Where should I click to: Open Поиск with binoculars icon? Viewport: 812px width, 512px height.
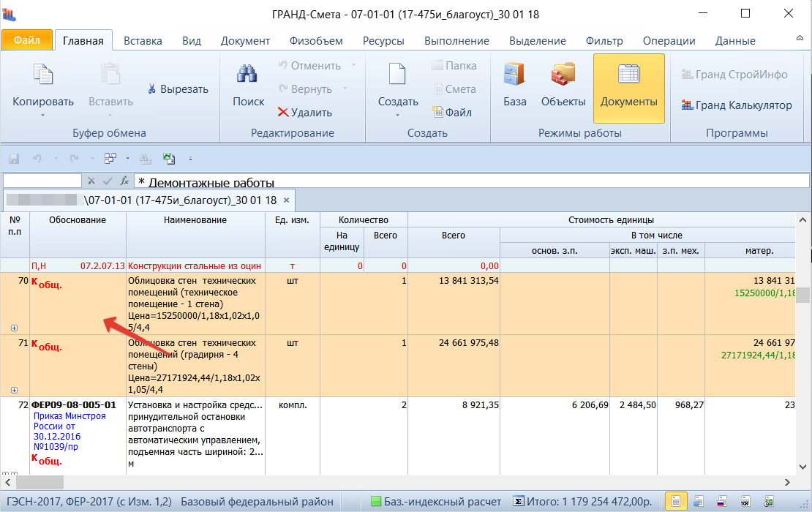[x=248, y=86]
